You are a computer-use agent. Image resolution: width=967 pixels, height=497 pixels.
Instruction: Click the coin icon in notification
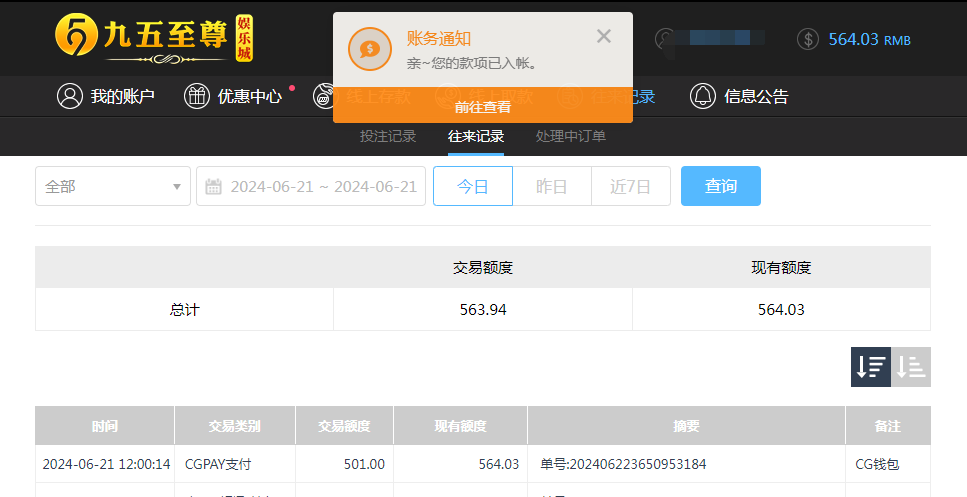[369, 49]
